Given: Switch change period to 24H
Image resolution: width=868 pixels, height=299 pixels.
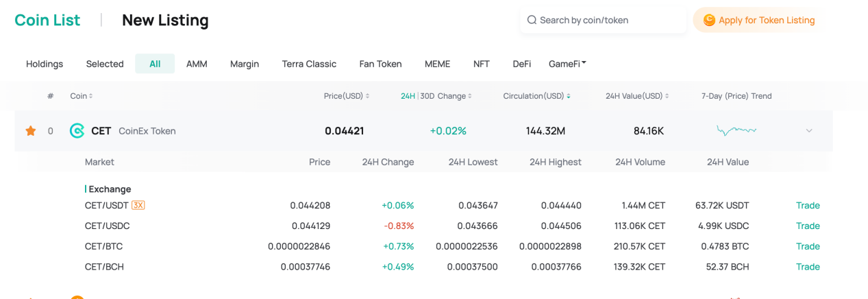Looking at the screenshot, I should click(x=408, y=96).
